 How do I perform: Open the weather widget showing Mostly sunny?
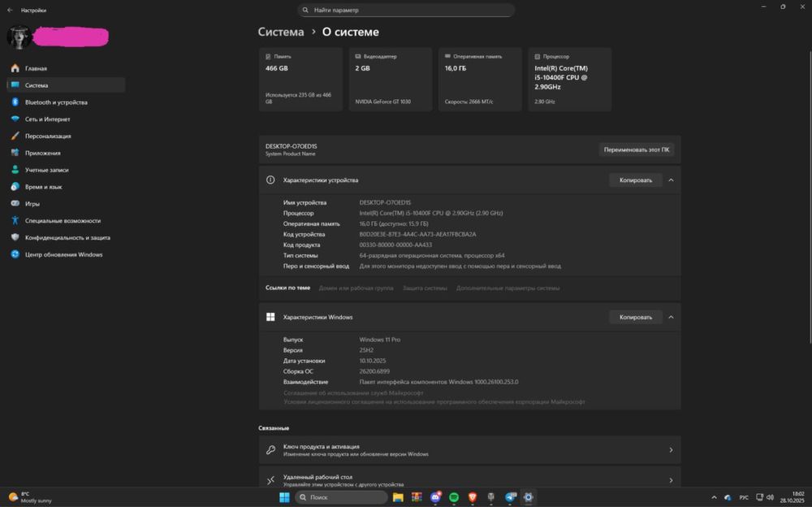coord(30,497)
